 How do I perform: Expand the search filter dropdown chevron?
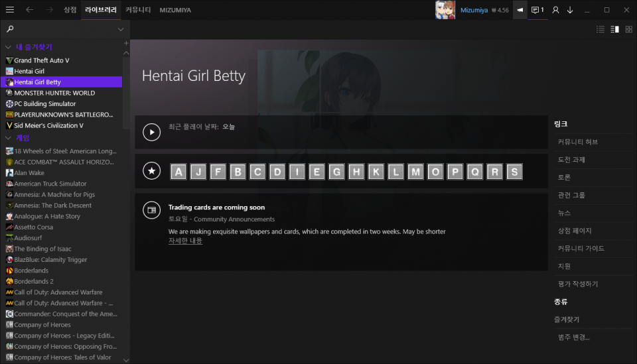[x=121, y=29]
